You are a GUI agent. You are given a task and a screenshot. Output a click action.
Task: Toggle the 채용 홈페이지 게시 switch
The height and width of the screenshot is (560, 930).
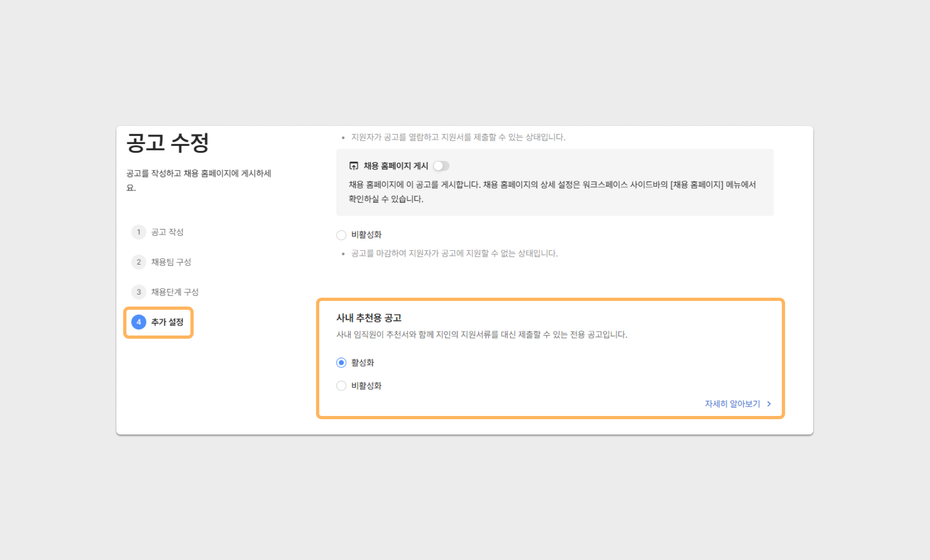pos(441,166)
